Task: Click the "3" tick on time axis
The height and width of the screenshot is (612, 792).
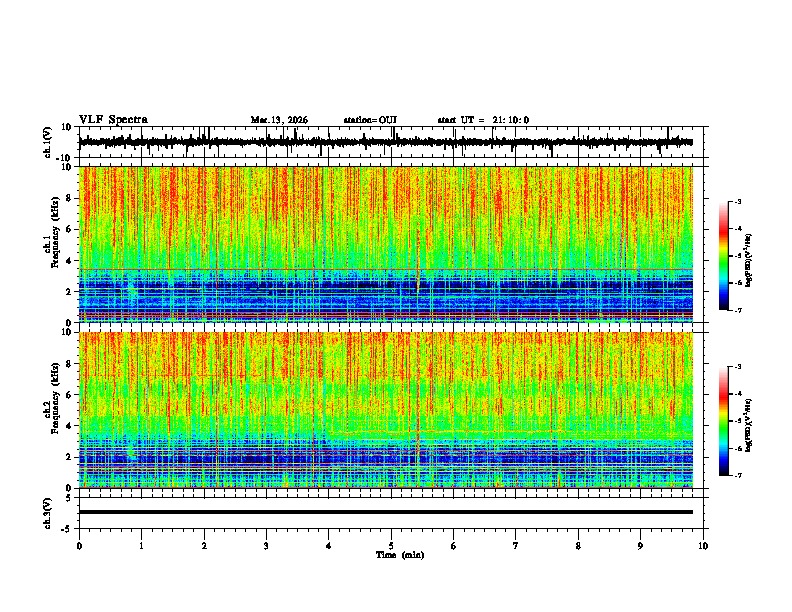Action: pyautogui.click(x=266, y=546)
